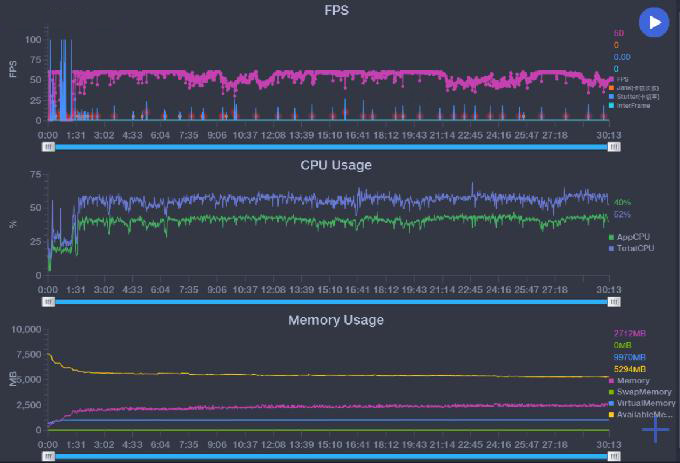The width and height of the screenshot is (680, 463).
Task: Toggle the VirtualMemory legend entry
Action: click(x=642, y=403)
